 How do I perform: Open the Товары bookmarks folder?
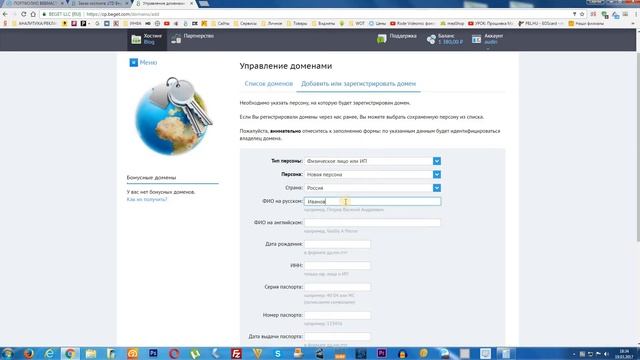click(x=297, y=24)
